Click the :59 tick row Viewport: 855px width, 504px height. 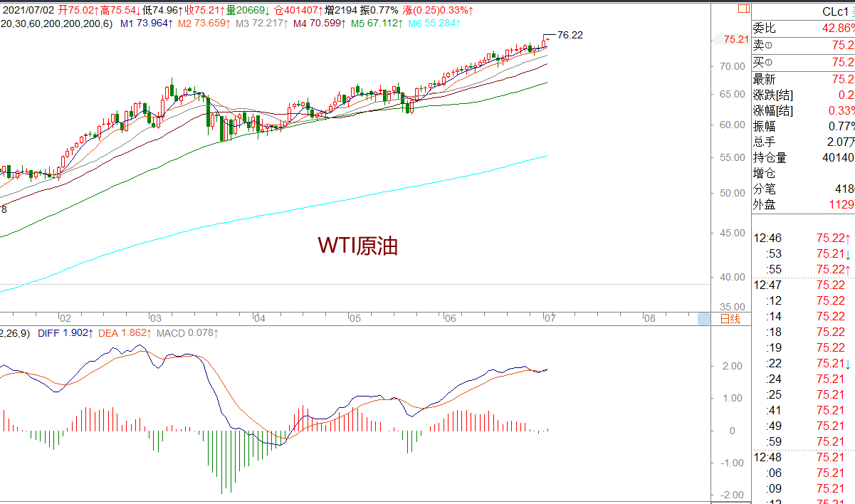804,441
